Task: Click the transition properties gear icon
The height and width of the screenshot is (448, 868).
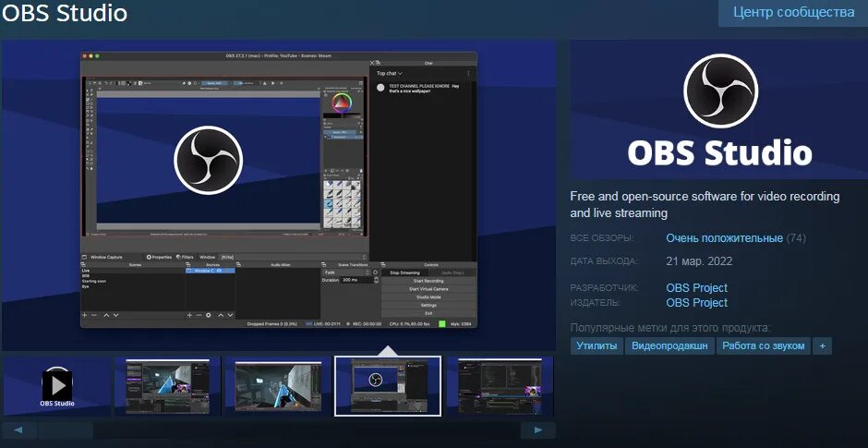Action: (x=375, y=272)
